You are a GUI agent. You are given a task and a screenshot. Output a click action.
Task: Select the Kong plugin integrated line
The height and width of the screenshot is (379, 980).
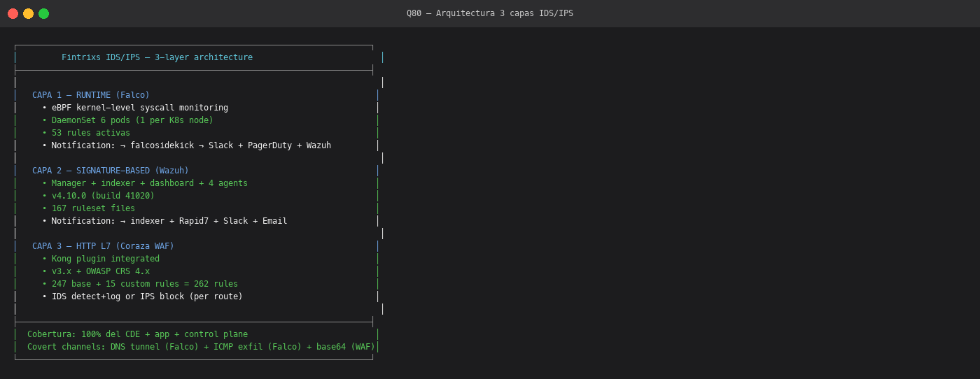coord(101,259)
